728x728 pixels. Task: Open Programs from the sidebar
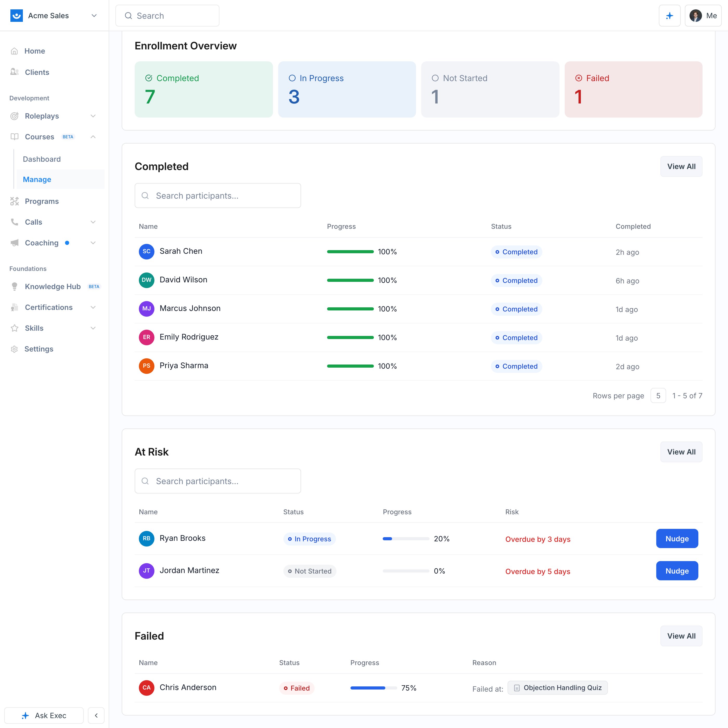click(42, 201)
